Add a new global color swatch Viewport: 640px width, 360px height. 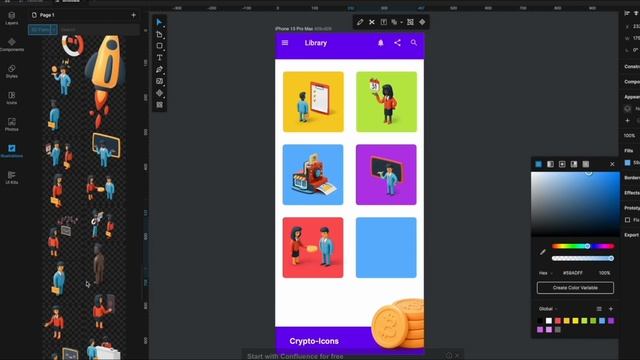pos(611,309)
